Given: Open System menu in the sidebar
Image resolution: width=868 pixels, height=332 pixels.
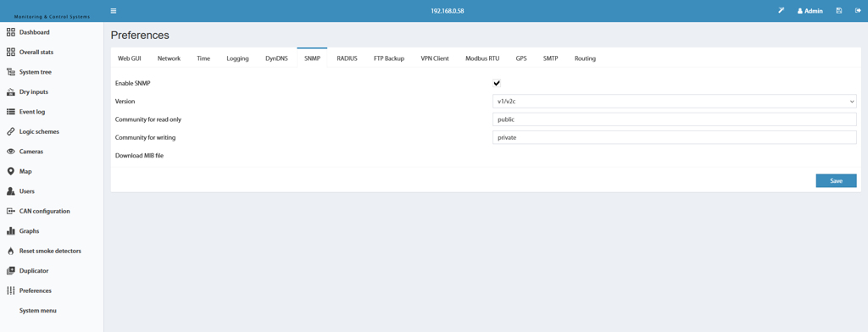Looking at the screenshot, I should [37, 311].
